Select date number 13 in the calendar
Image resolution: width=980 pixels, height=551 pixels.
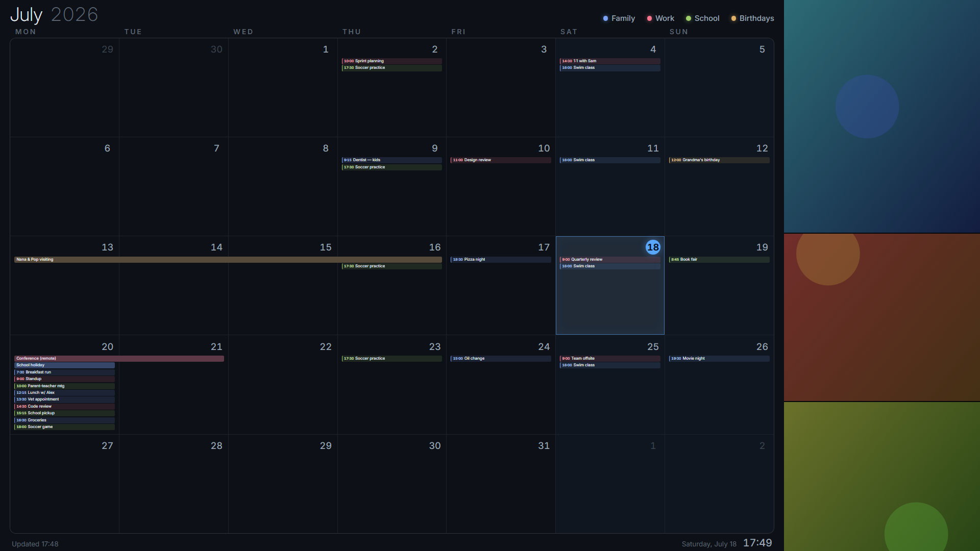click(107, 247)
